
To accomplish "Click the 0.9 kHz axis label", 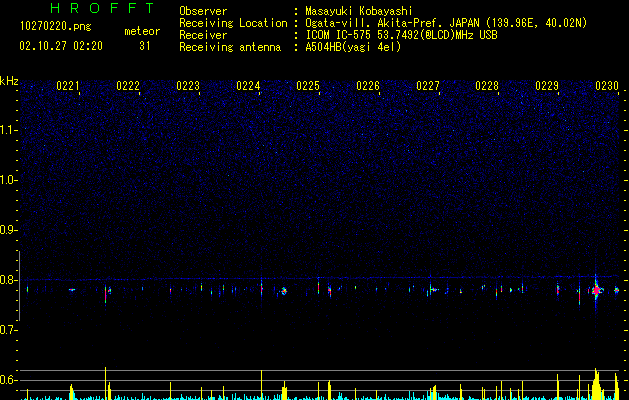I will point(8,230).
